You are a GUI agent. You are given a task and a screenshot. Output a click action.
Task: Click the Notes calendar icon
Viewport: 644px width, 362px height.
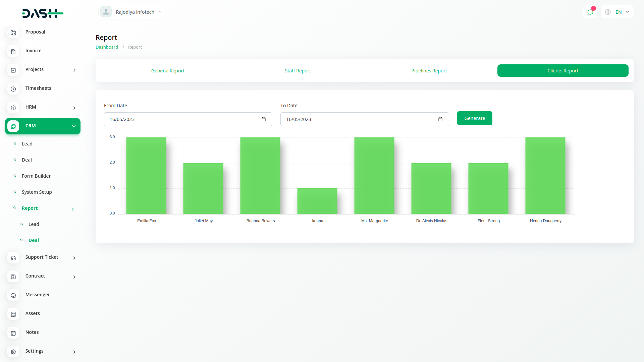[x=13, y=333]
